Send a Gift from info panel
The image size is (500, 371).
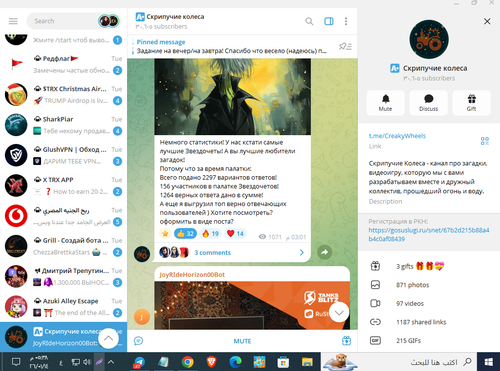pos(471,103)
